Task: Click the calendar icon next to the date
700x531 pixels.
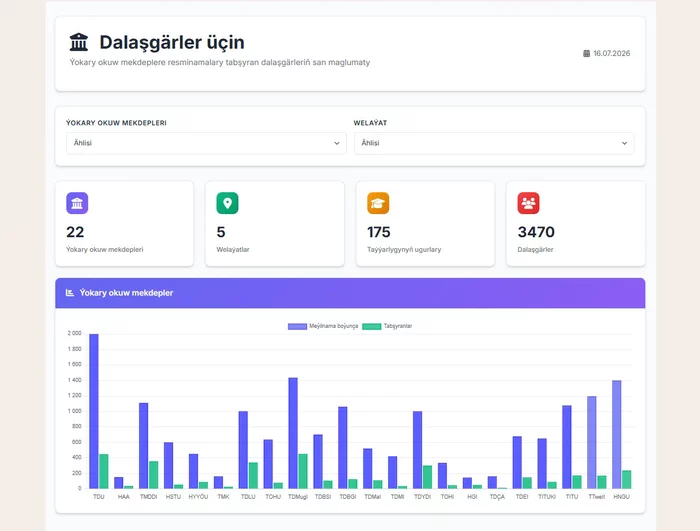Action: (587, 54)
